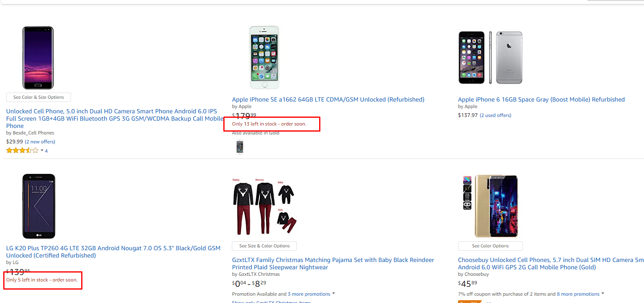Open the LG K20 Plus TP260 title link

(x=113, y=252)
